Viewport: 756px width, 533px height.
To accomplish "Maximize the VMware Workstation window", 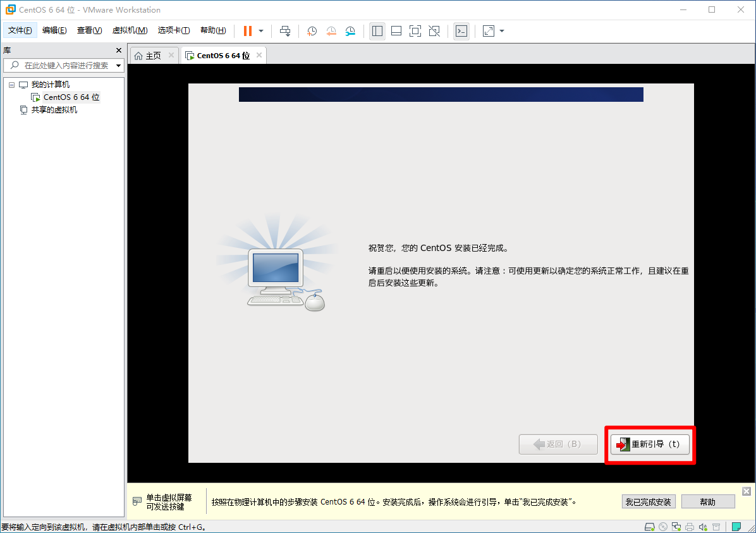I will [712, 9].
